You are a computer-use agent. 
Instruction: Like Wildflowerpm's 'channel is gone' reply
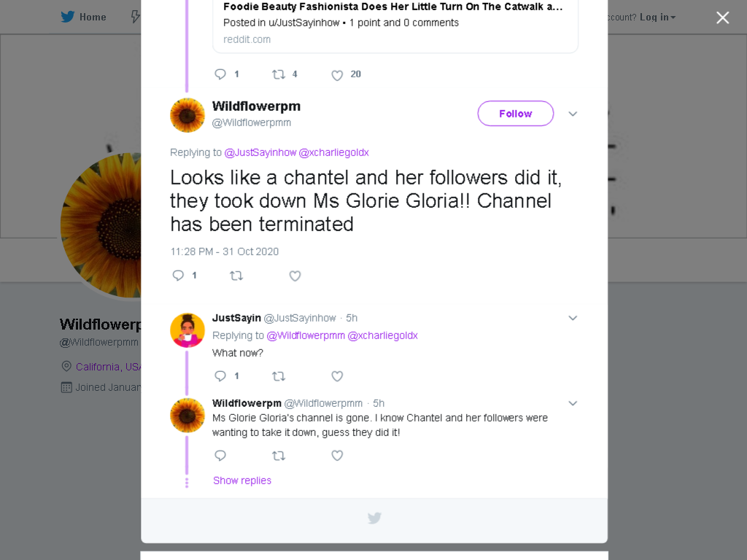tap(337, 456)
